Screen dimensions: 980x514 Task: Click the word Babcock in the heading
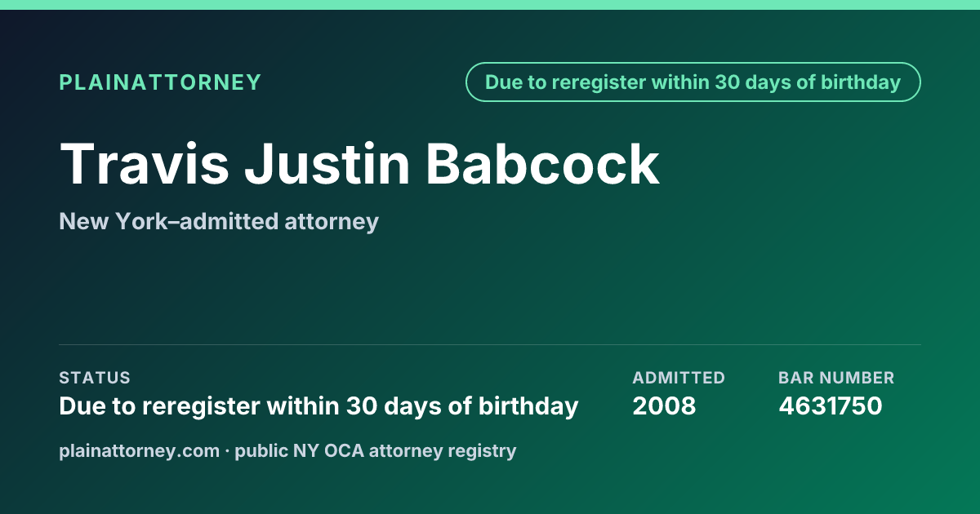[542, 164]
